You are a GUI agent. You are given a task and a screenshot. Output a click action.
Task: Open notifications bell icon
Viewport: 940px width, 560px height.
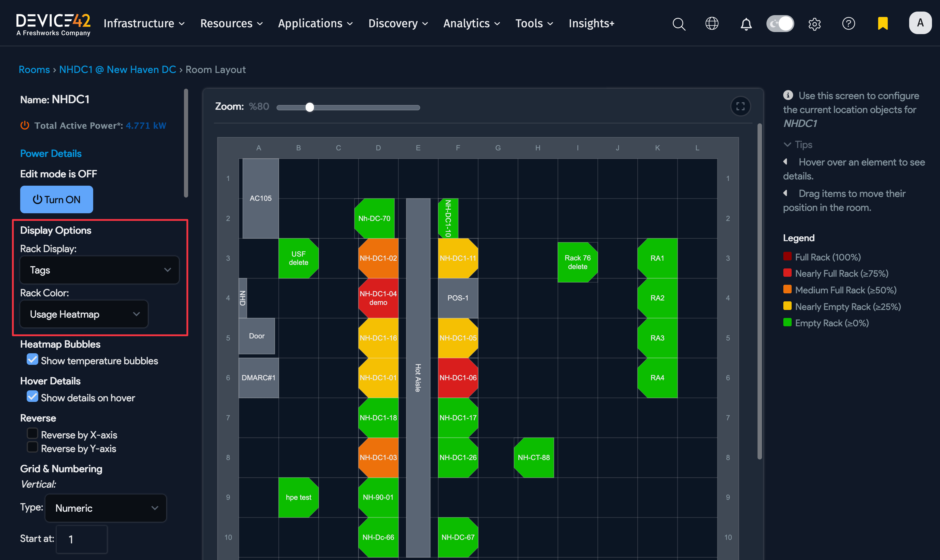click(x=746, y=24)
